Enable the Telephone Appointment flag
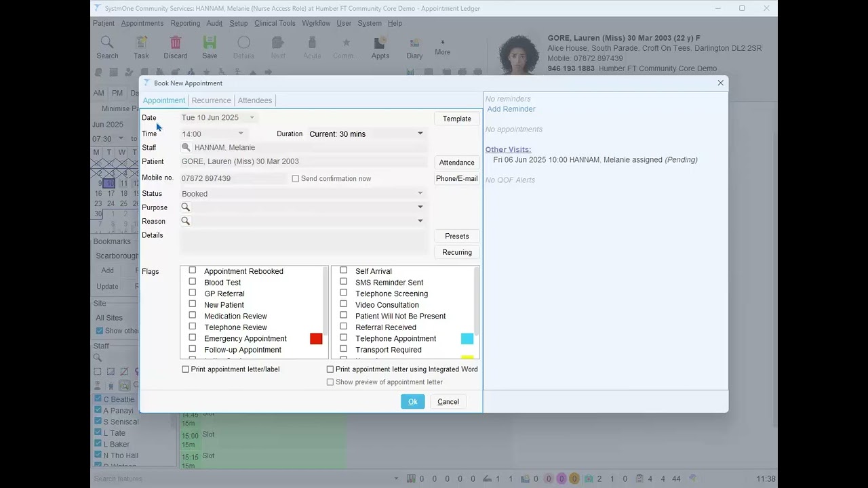868x488 pixels. [x=344, y=338]
